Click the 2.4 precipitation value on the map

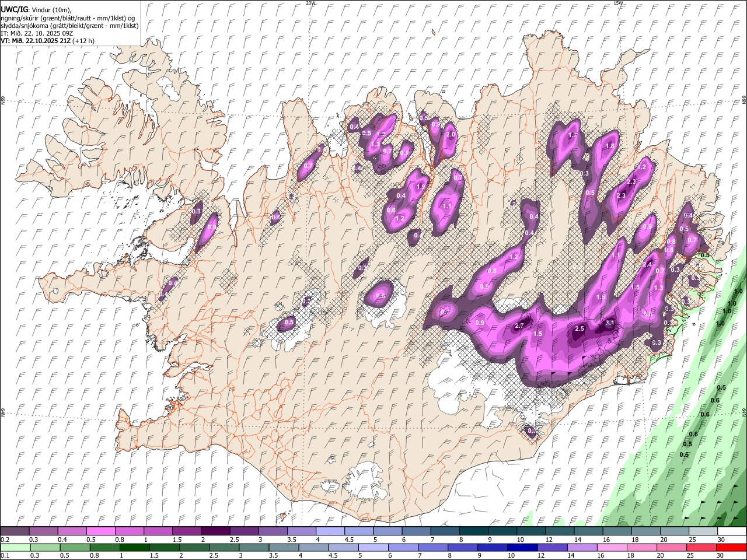pos(647,264)
